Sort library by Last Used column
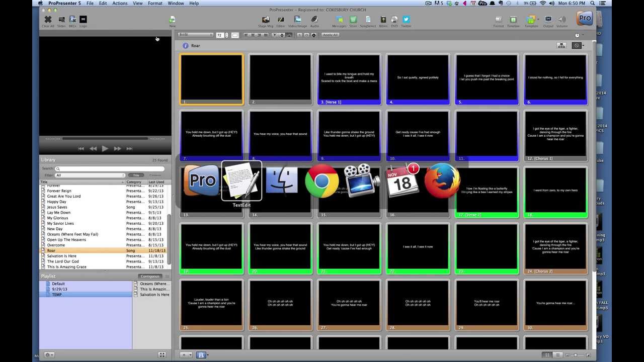Viewport: 644px width, 362px height. click(156, 182)
